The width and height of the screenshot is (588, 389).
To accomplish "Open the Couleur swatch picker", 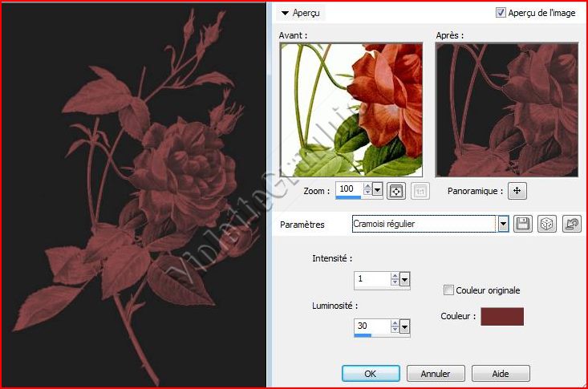I will pos(501,316).
